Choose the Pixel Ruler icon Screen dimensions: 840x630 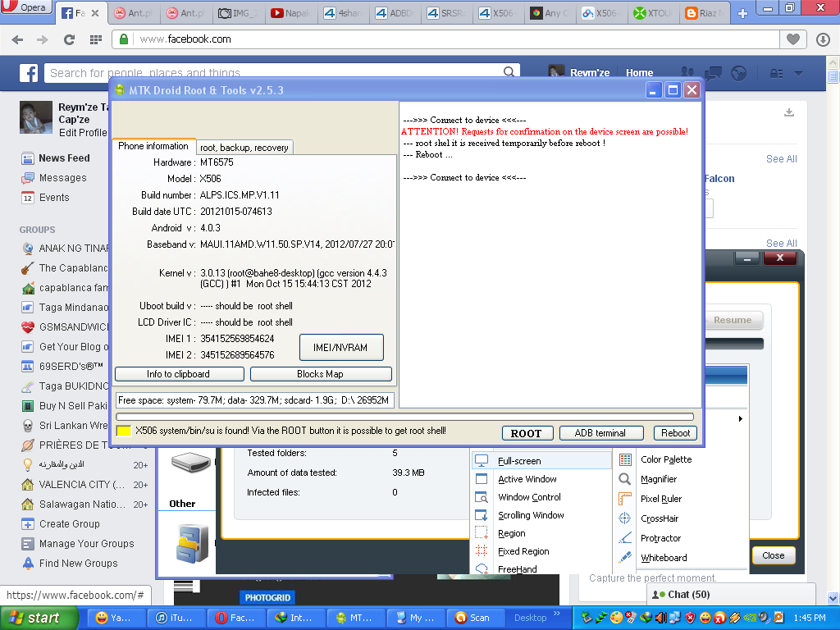tap(625, 499)
